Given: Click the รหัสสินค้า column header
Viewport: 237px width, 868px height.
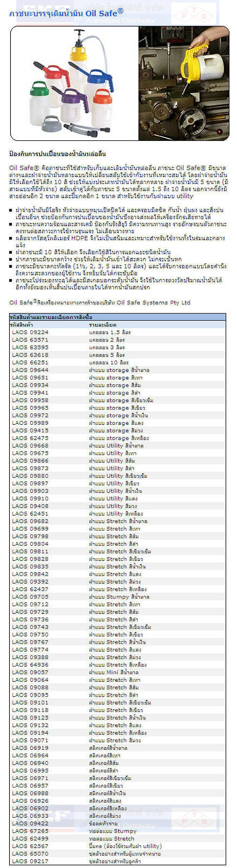Looking at the screenshot, I should pyautogui.click(x=21, y=325).
